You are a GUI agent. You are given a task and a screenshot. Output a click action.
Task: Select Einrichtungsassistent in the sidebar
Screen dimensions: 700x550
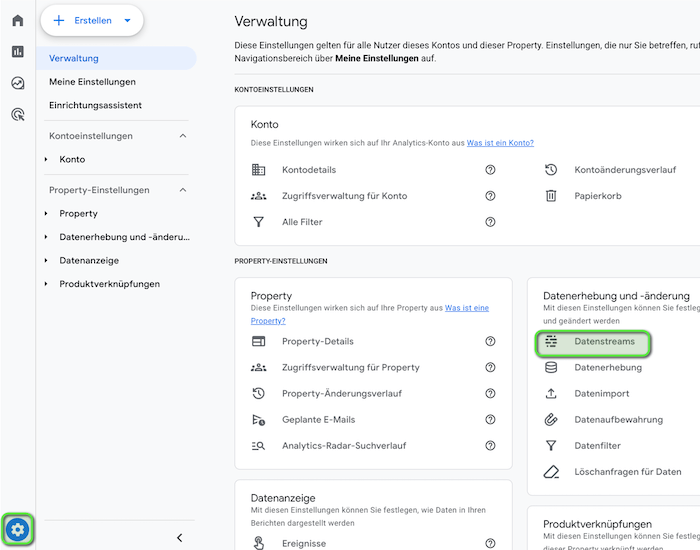pos(95,105)
